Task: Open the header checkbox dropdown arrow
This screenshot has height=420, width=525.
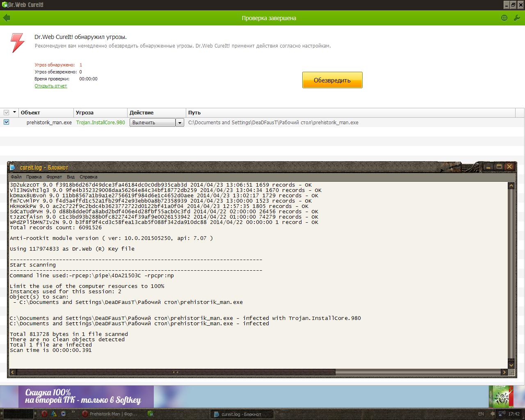Action: (14, 112)
